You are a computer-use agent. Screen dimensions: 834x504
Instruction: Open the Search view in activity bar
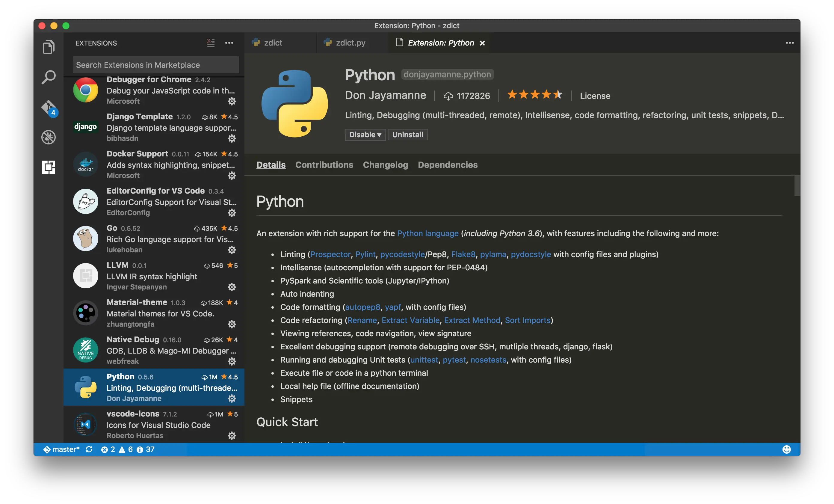tap(49, 77)
